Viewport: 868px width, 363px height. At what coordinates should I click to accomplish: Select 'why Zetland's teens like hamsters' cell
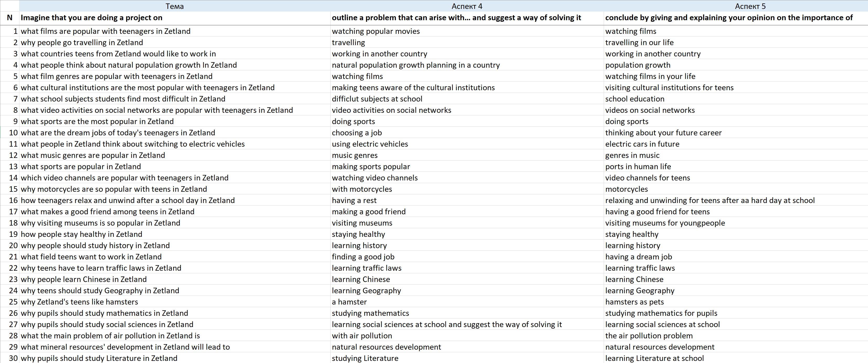(175, 302)
